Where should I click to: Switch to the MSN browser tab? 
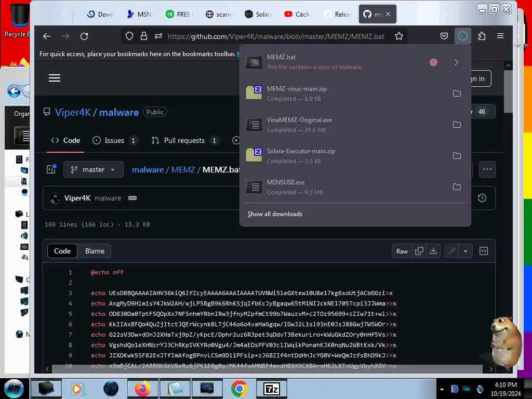tap(139, 14)
